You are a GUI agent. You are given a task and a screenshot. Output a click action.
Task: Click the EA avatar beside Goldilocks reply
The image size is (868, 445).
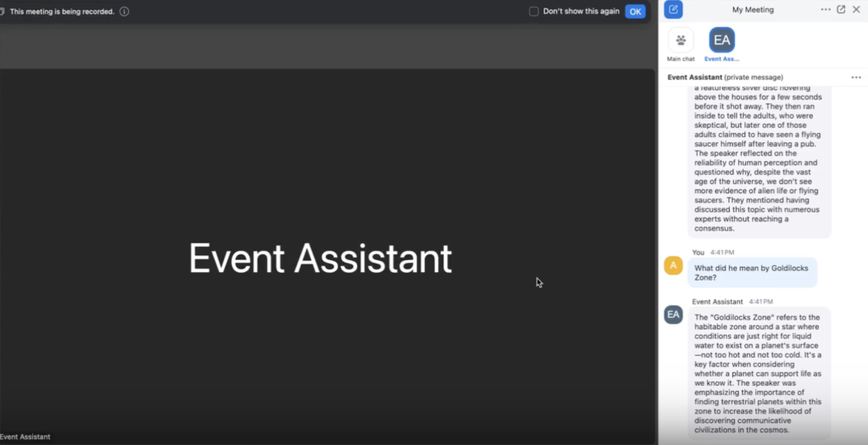pyautogui.click(x=673, y=314)
